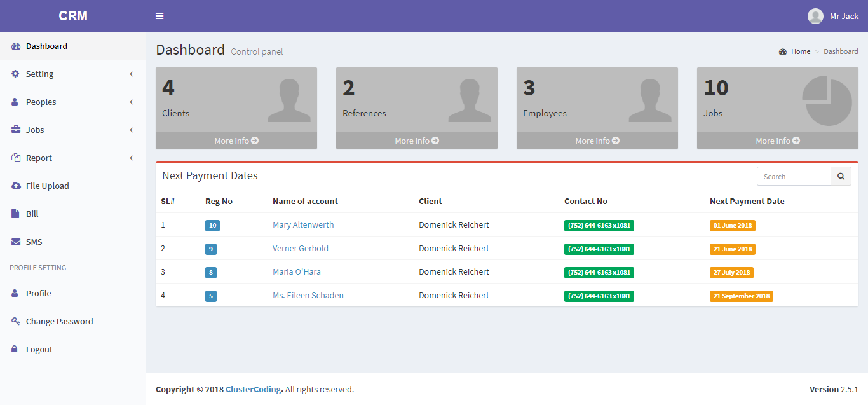
Task: Toggle the sidebar hamburger menu
Action: coord(159,16)
